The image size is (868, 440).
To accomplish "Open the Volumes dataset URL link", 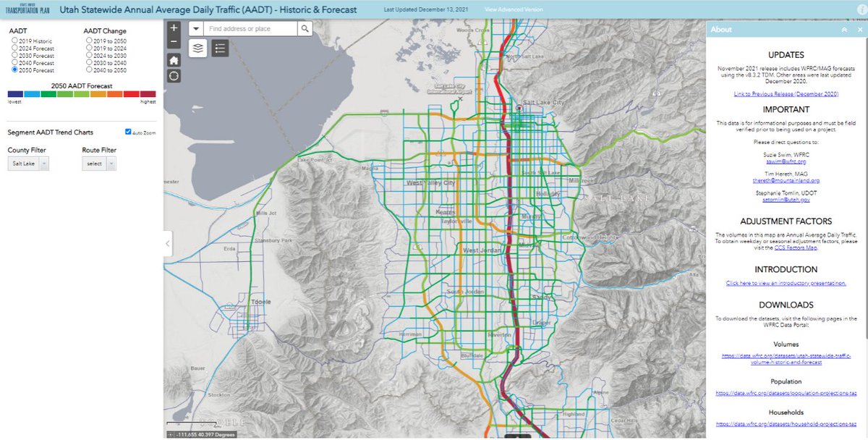I will 786,359.
